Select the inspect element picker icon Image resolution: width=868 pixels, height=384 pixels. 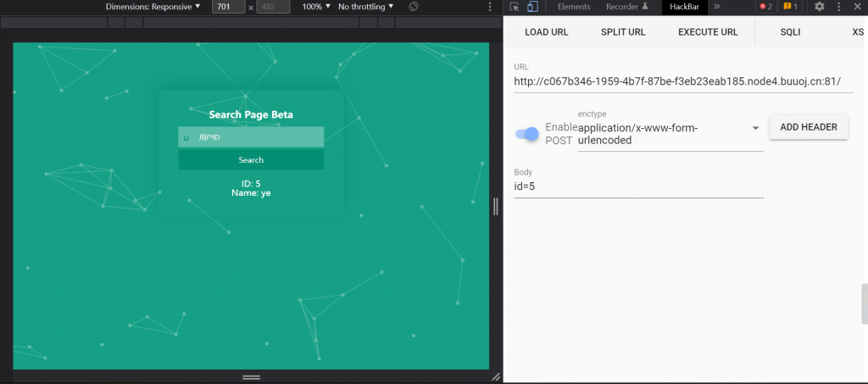(515, 7)
